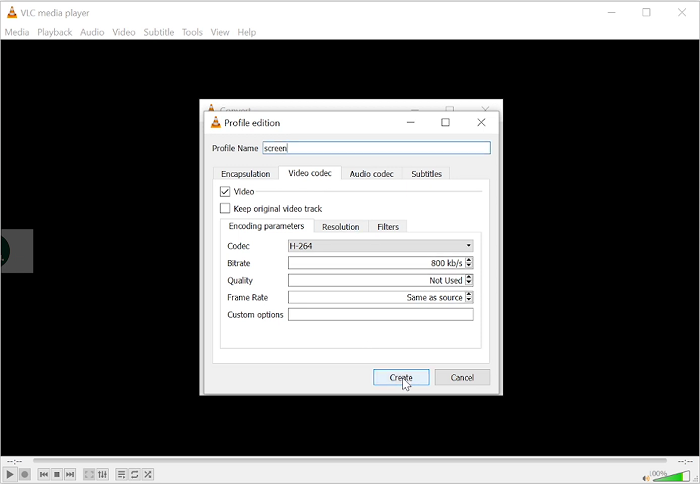Skip to the next media track
Screen dimensions: 700x484
(70, 474)
